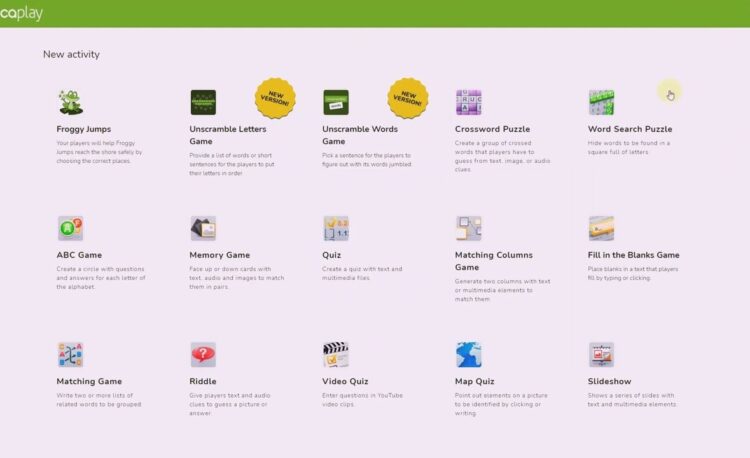750x458 pixels.
Task: Select the Map Quiz icon
Action: pyautogui.click(x=468, y=354)
